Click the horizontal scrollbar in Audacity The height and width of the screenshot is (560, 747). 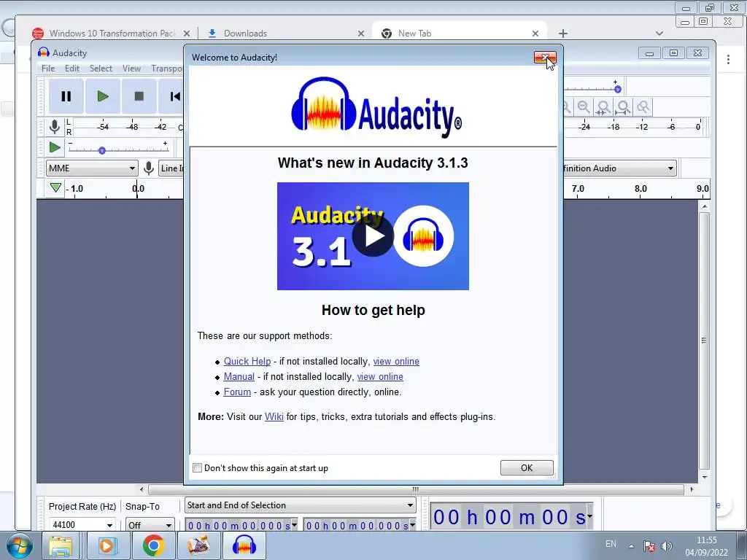coord(416,489)
